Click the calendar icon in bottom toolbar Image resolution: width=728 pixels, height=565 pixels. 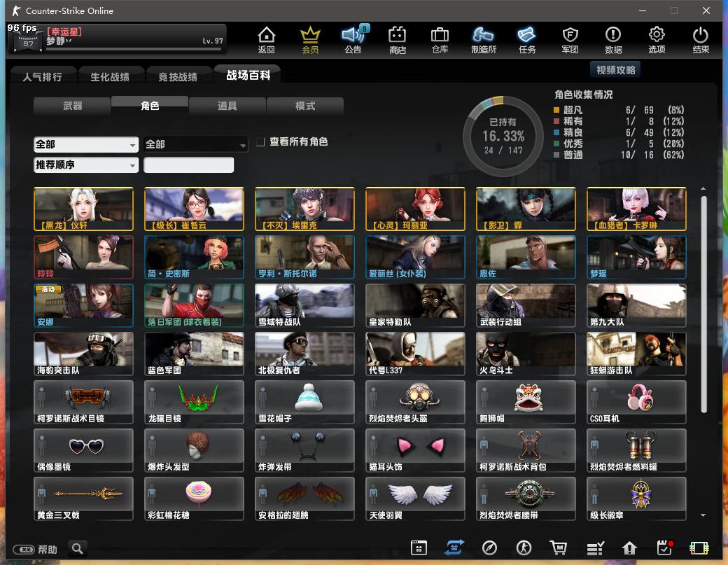pos(419,547)
